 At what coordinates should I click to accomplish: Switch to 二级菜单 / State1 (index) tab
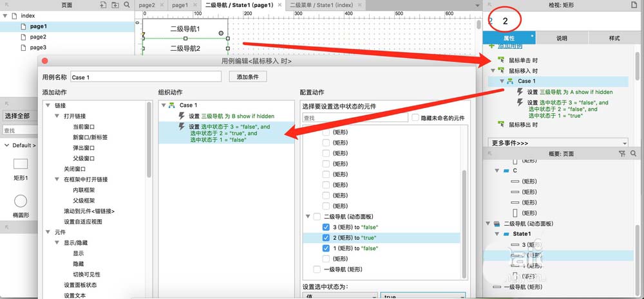pos(321,5)
